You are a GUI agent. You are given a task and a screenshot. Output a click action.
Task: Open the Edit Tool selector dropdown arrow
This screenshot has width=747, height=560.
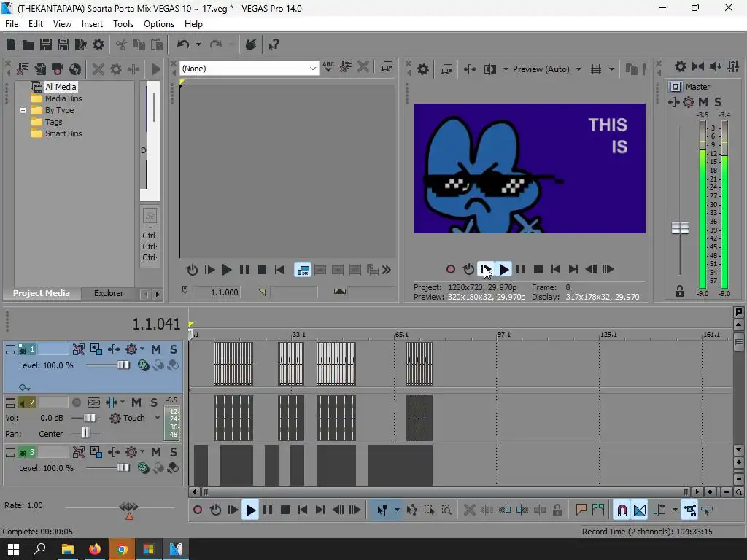(397, 510)
